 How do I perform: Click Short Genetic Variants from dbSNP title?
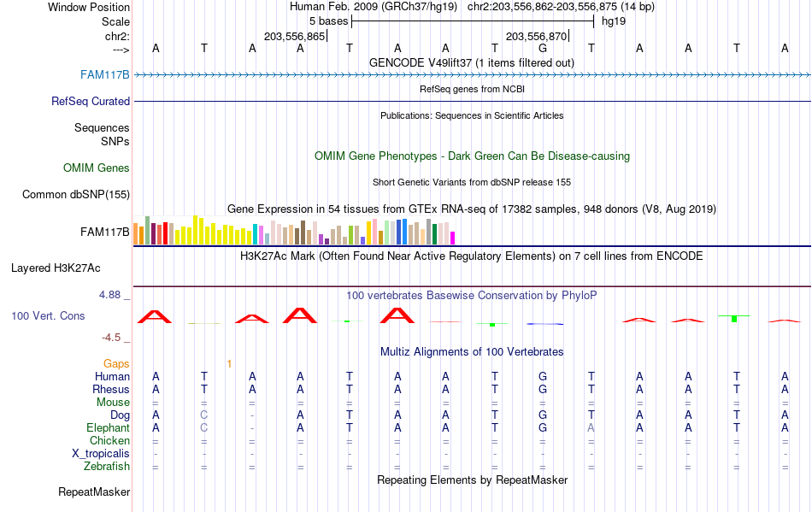(471, 182)
